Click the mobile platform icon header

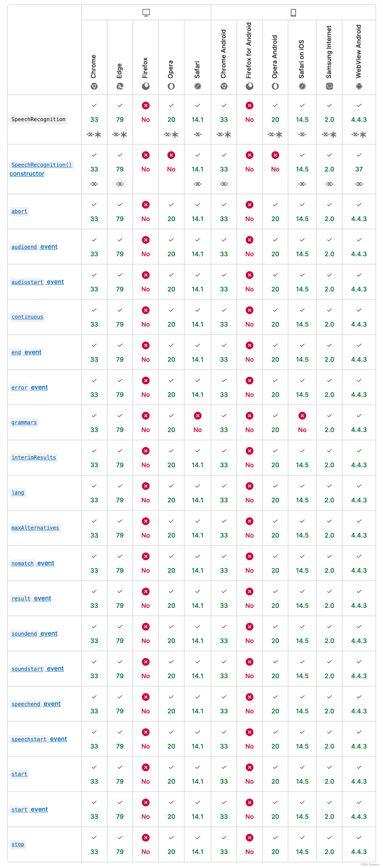pos(293,13)
